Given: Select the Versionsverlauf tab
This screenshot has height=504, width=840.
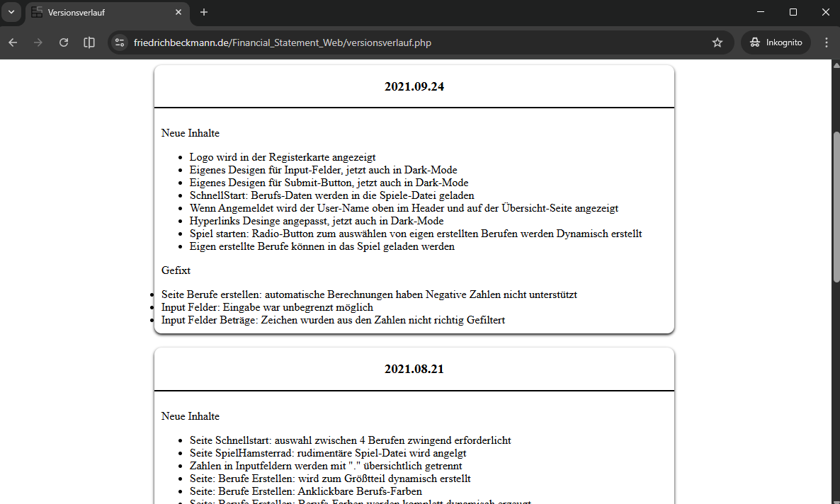Looking at the screenshot, I should pos(107,12).
